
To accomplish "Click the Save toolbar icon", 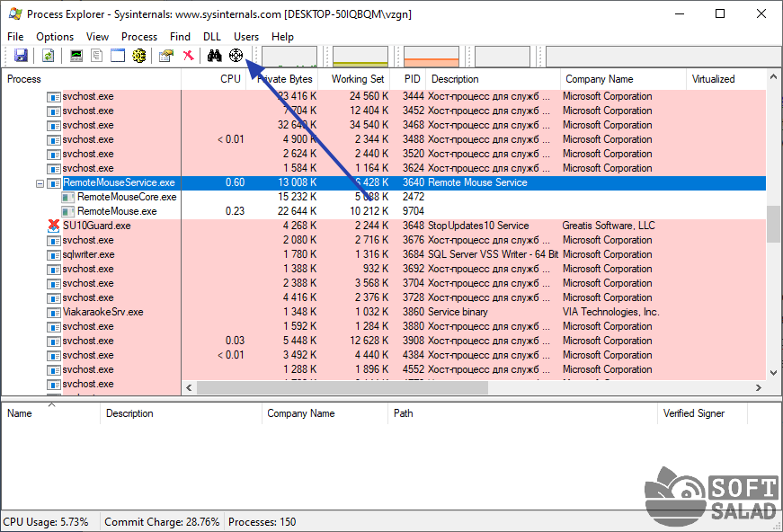I will [21, 56].
